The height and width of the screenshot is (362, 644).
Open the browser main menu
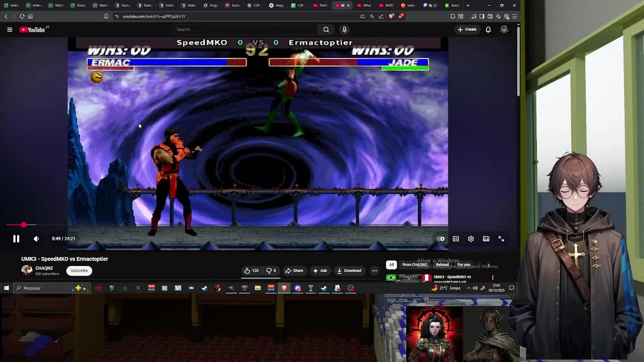514,16
